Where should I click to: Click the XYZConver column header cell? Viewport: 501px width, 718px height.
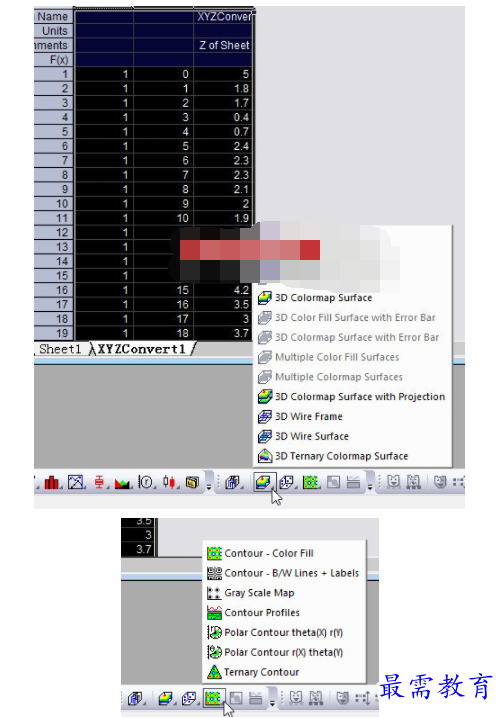coord(223,16)
